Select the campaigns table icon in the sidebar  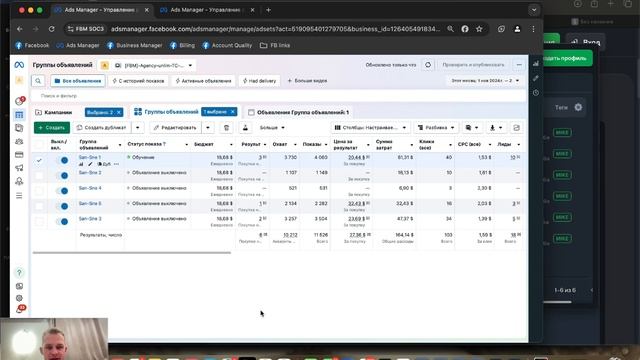pyautogui.click(x=19, y=115)
